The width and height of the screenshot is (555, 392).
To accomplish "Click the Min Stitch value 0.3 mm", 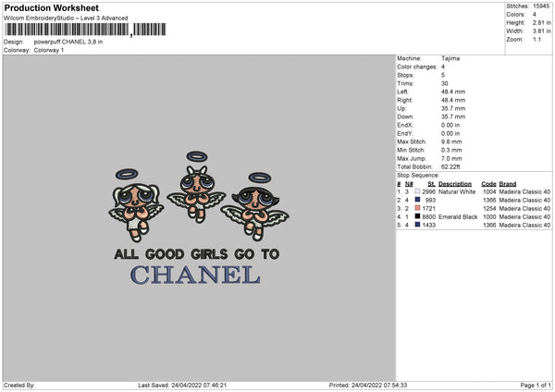I will [451, 150].
